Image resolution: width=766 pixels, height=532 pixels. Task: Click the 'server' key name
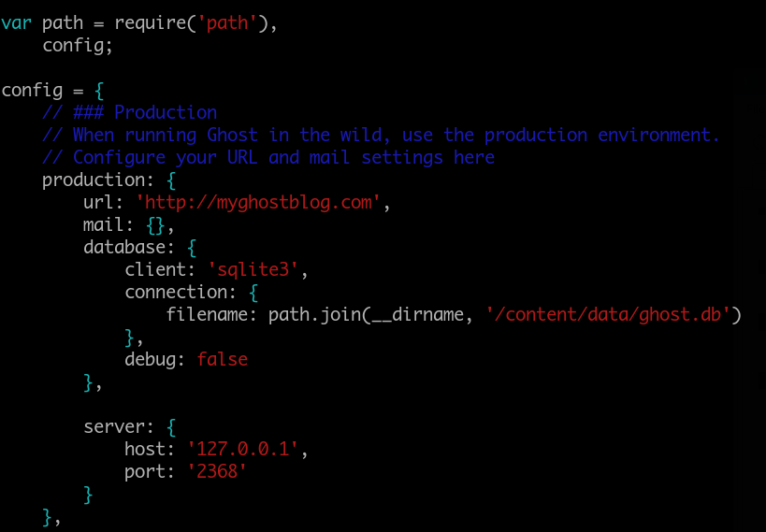point(114,427)
